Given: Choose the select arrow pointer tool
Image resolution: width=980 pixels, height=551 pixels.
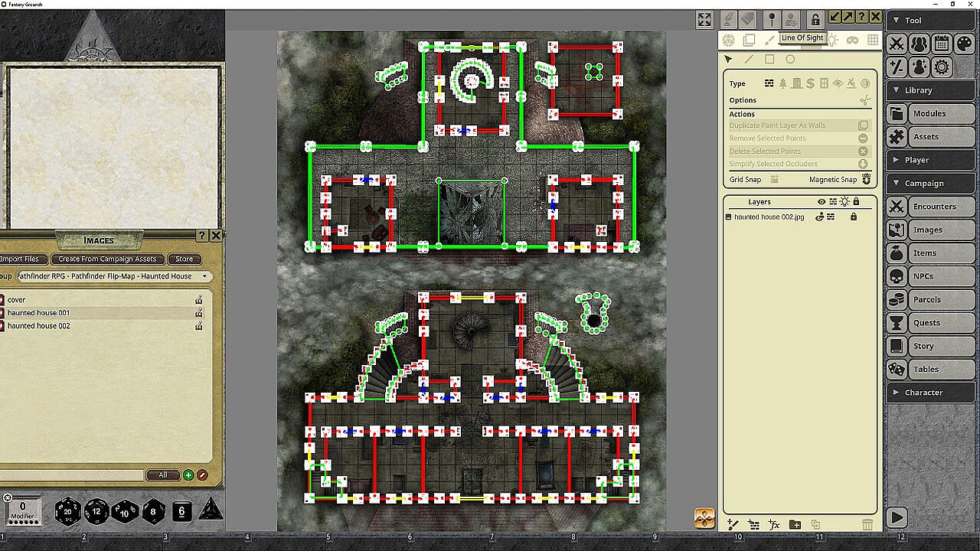Looking at the screenshot, I should (728, 59).
